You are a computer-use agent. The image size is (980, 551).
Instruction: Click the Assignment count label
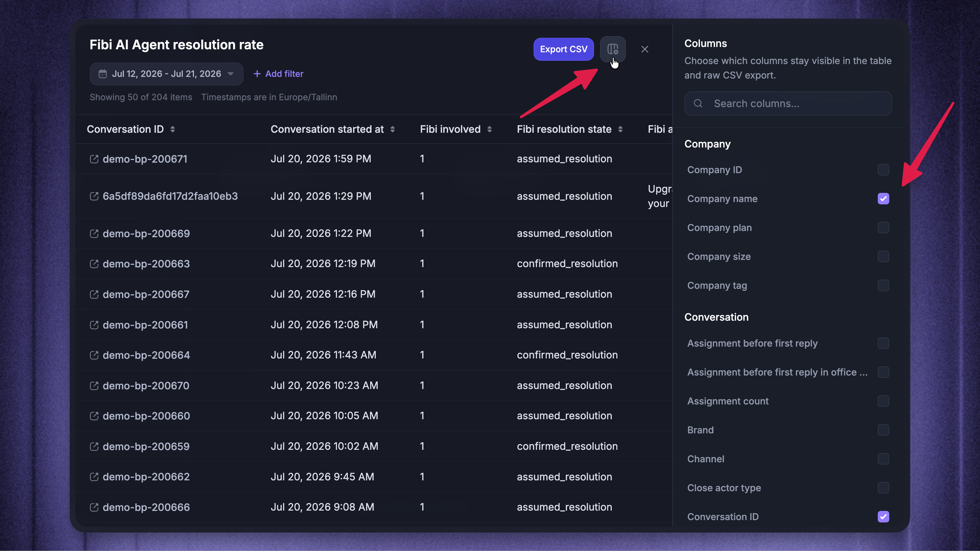pyautogui.click(x=728, y=401)
